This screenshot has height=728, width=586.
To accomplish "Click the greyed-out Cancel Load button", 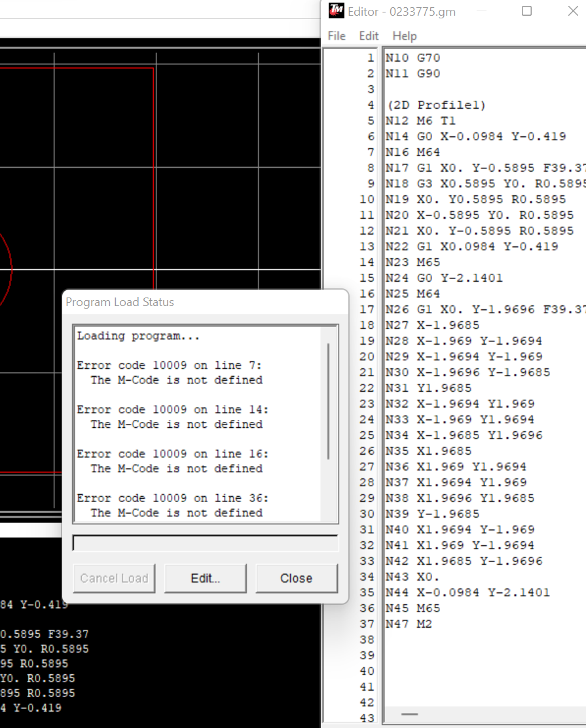I will click(114, 578).
